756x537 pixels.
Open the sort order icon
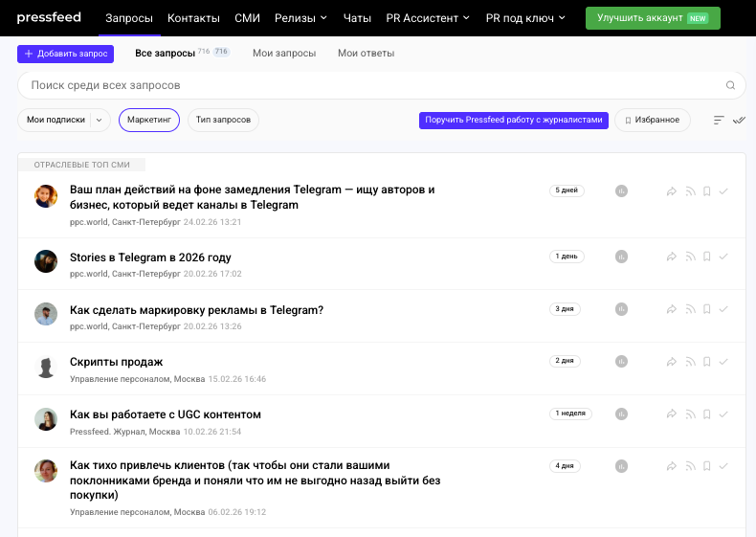click(x=719, y=120)
